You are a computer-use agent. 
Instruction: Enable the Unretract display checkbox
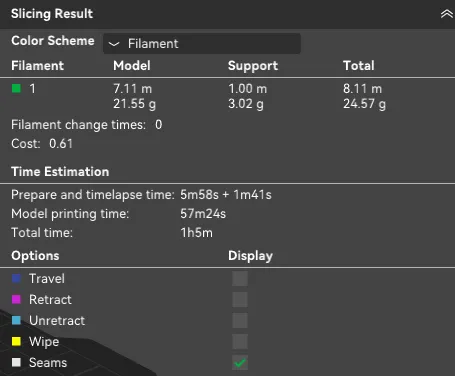(240, 320)
